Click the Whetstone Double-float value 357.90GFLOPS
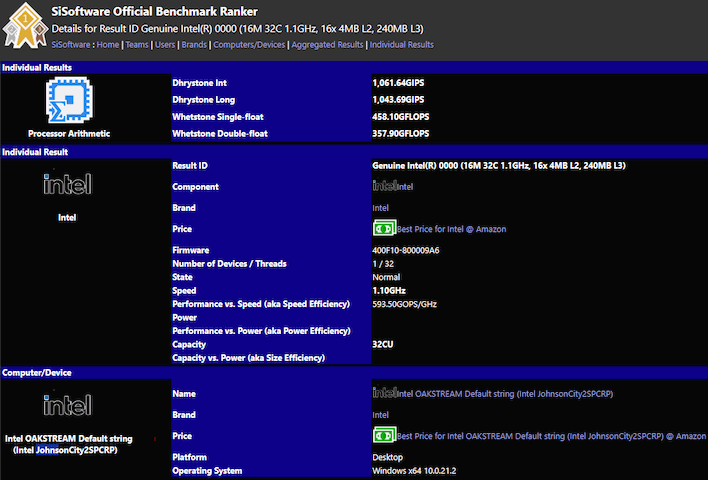The height and width of the screenshot is (480, 708). coord(401,133)
